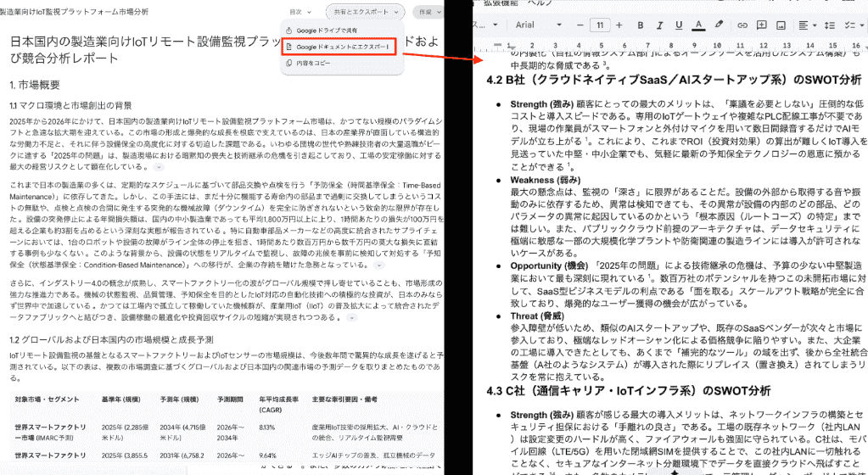Viewport: 868px width, 475px height.
Task: Click heading 1.1 マクロ環境と市場創出の背景
Action: 70,105
